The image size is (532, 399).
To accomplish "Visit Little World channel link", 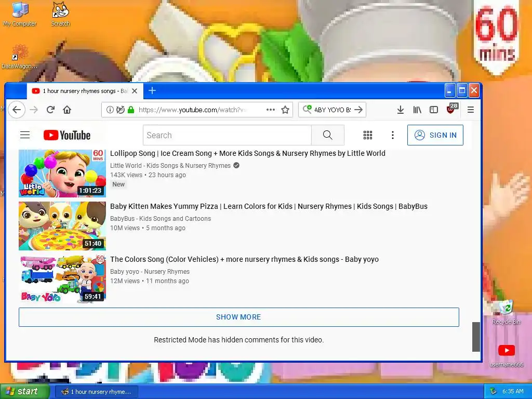I will click(x=170, y=166).
